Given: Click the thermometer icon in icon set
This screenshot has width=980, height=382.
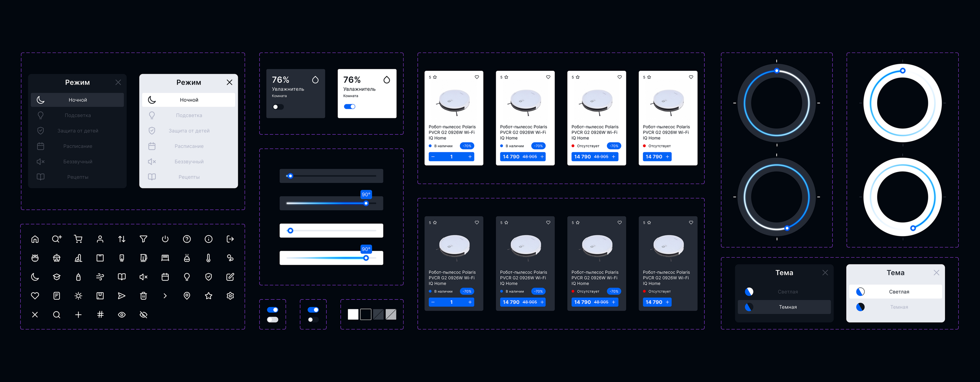Looking at the screenshot, I should pyautogui.click(x=209, y=258).
